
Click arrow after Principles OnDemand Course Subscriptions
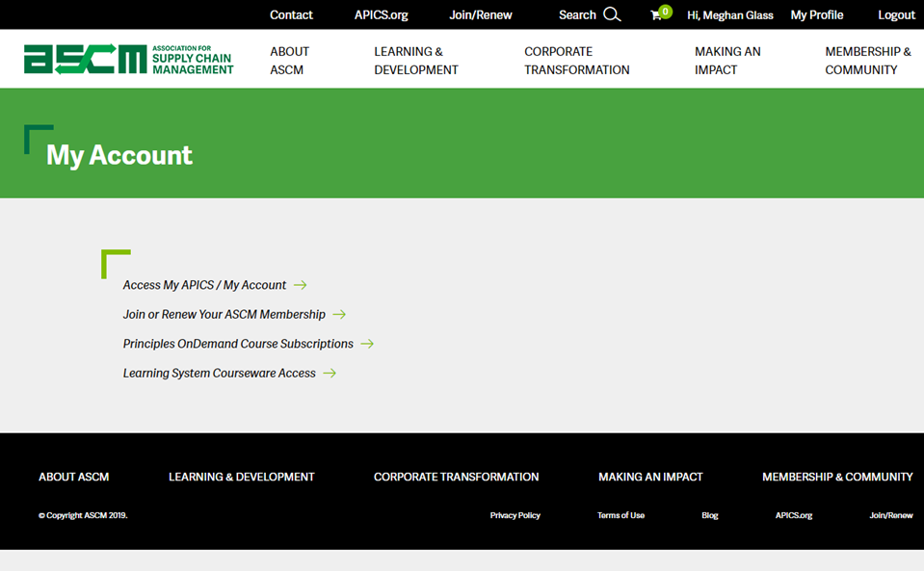pos(367,344)
